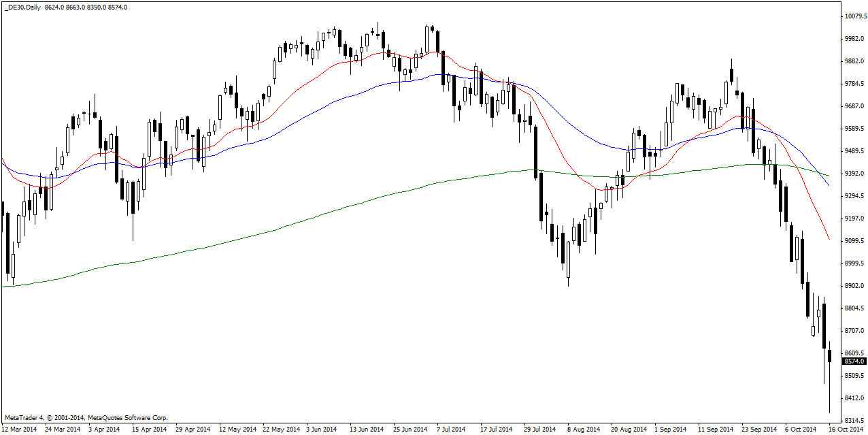The height and width of the screenshot is (435, 868).
Task: Click the _DE30,Daily chart title text
Action: (x=22, y=7)
